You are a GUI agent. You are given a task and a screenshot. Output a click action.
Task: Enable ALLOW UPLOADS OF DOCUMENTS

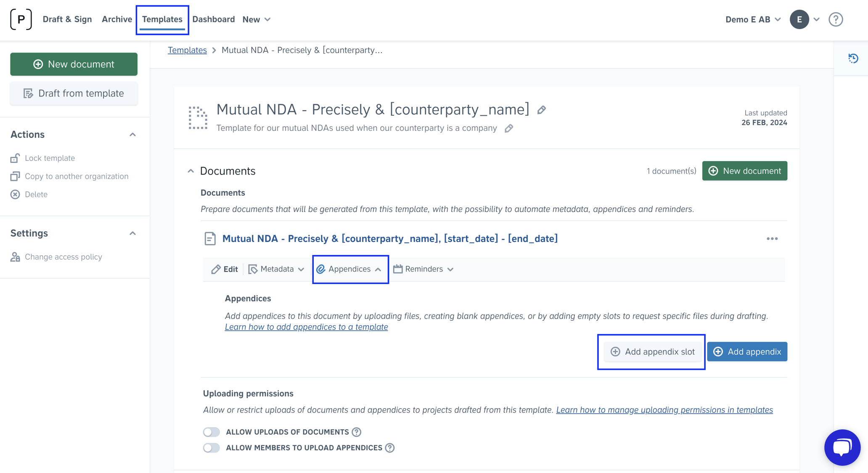pyautogui.click(x=212, y=432)
